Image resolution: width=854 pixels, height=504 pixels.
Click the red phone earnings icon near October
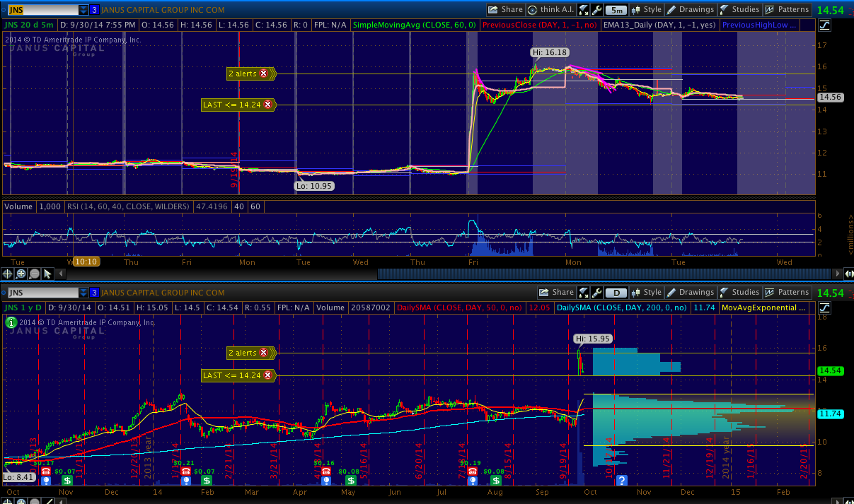[x=46, y=471]
